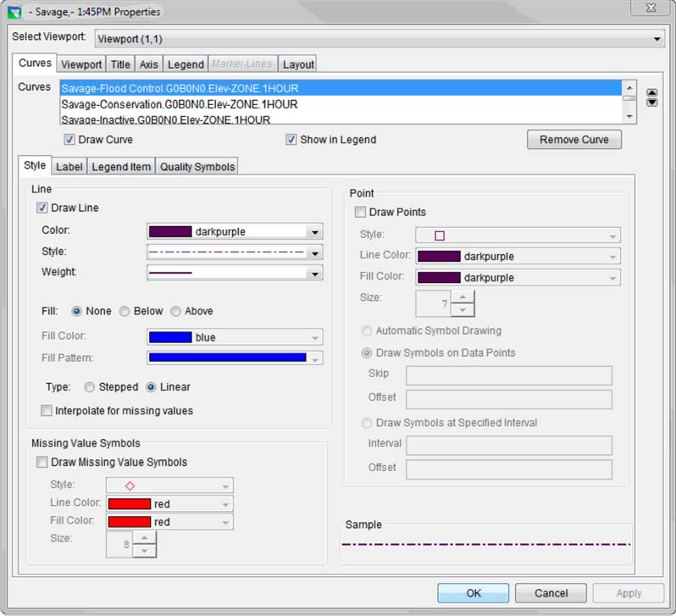This screenshot has width=676, height=616.
Task: Enable Draw Missing Value Symbols checkbox
Action: tap(42, 462)
